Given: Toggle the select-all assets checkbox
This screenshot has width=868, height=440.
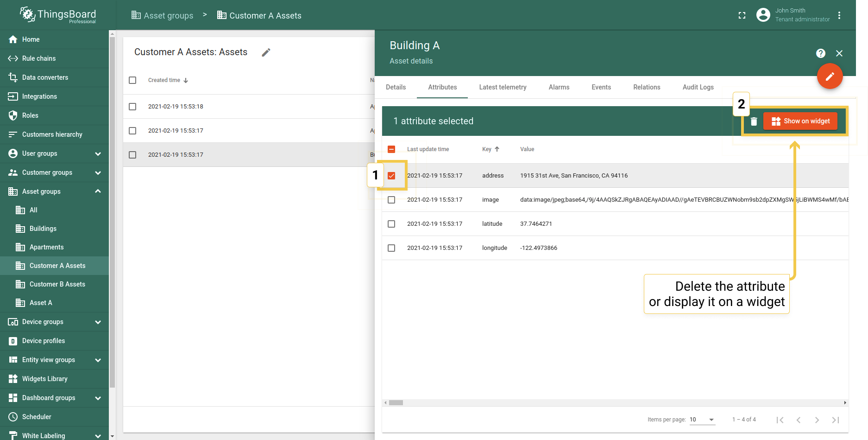Looking at the screenshot, I should click(132, 80).
